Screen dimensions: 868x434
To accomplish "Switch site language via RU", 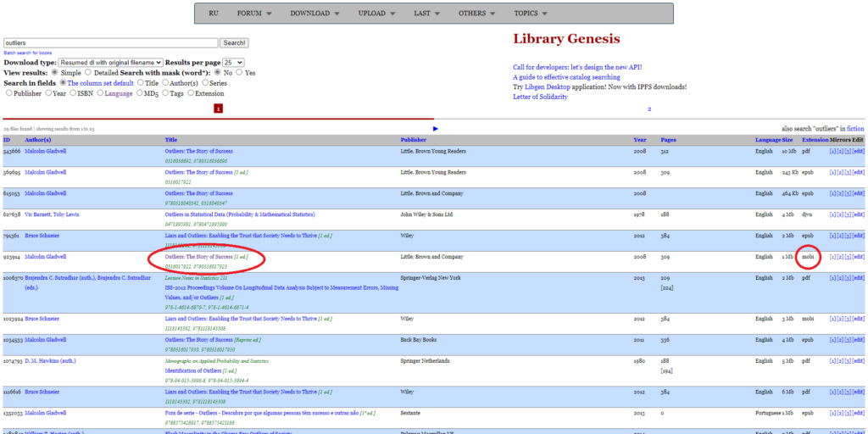I will [x=213, y=14].
